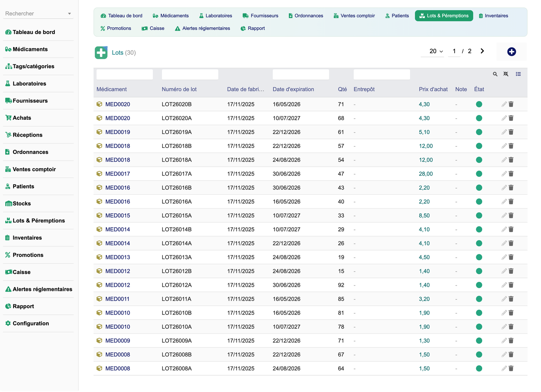The image size is (541, 392).
Task: Open the MED0015 medication link
Action: tap(118, 216)
